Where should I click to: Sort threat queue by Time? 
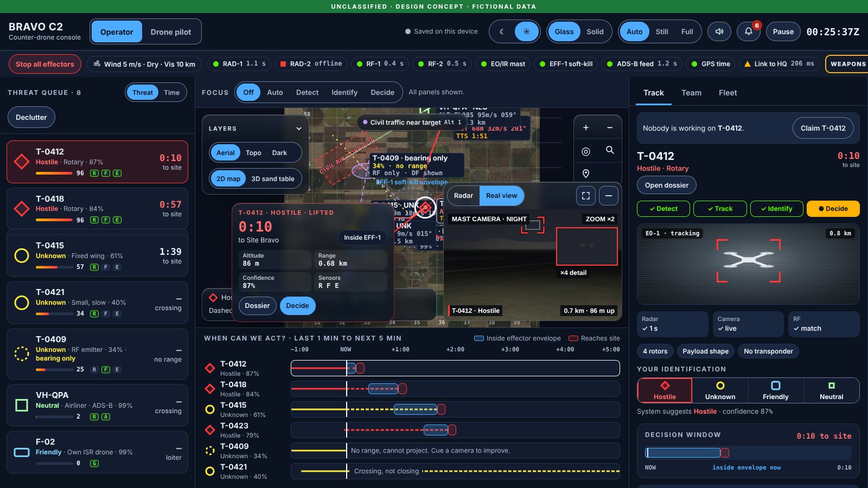(171, 92)
